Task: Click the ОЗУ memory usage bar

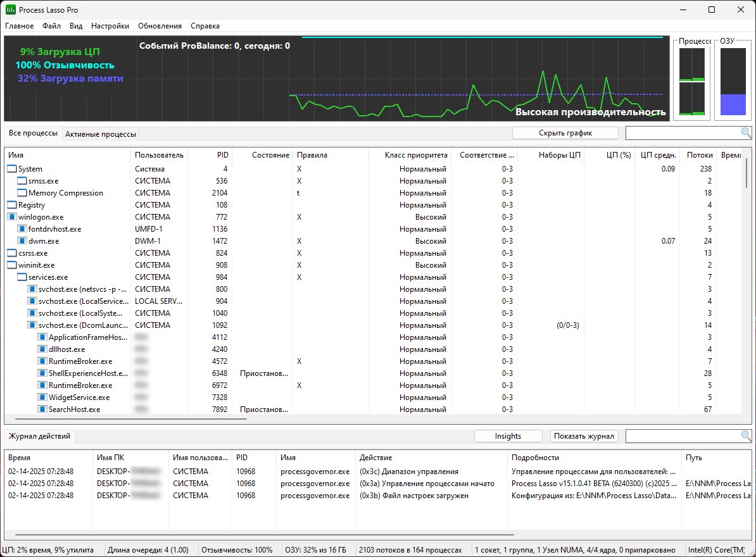Action: click(733, 82)
